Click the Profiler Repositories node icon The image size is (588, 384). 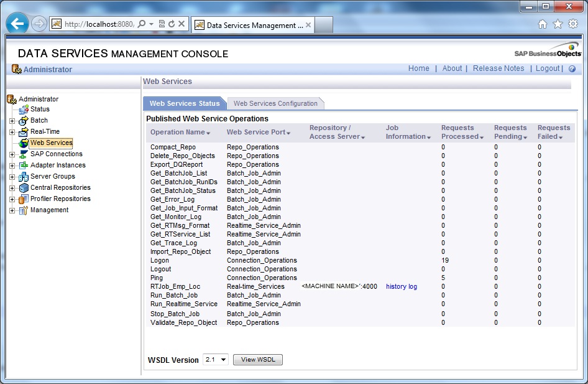[24, 199]
